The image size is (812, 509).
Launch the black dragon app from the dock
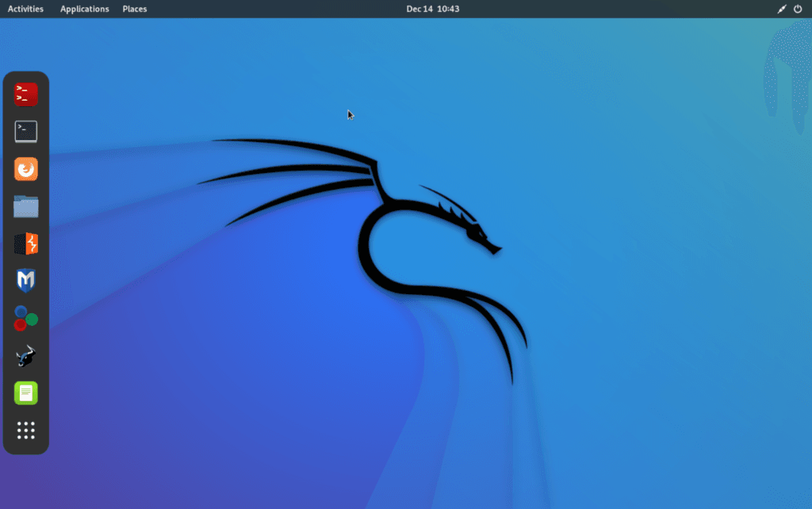25,356
